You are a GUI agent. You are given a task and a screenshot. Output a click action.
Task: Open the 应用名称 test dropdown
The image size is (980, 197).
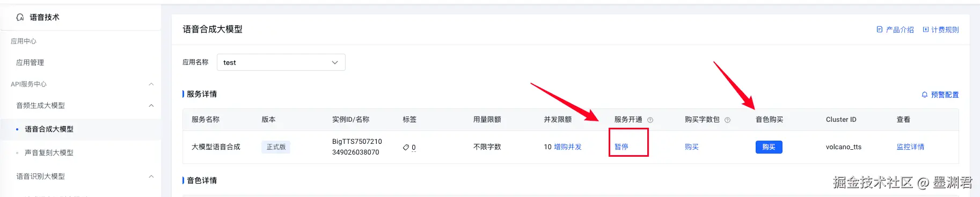tap(281, 62)
